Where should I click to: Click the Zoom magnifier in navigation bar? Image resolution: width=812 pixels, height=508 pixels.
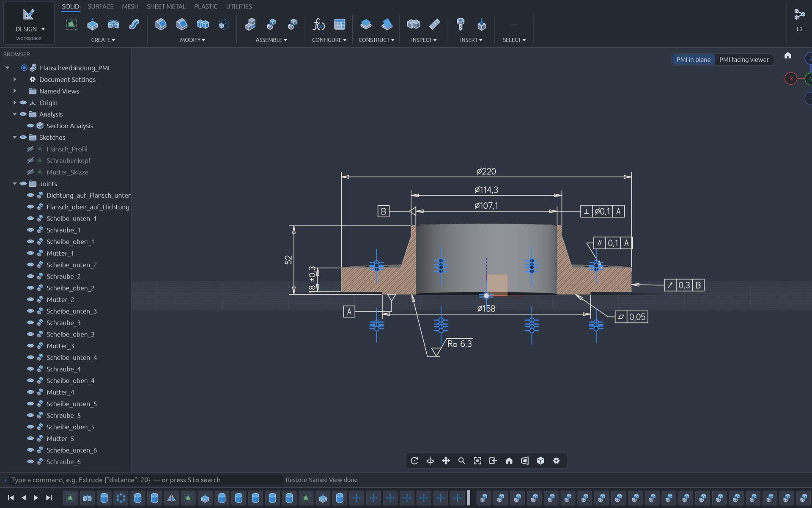click(x=461, y=461)
